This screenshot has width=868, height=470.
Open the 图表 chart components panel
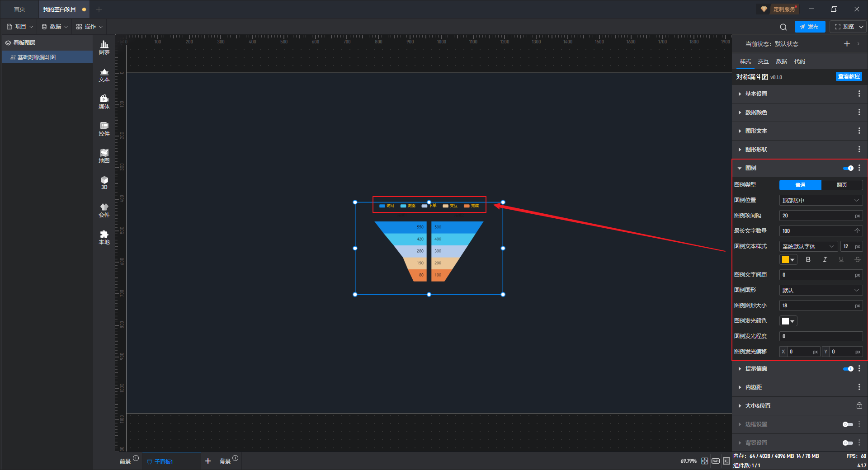click(104, 47)
